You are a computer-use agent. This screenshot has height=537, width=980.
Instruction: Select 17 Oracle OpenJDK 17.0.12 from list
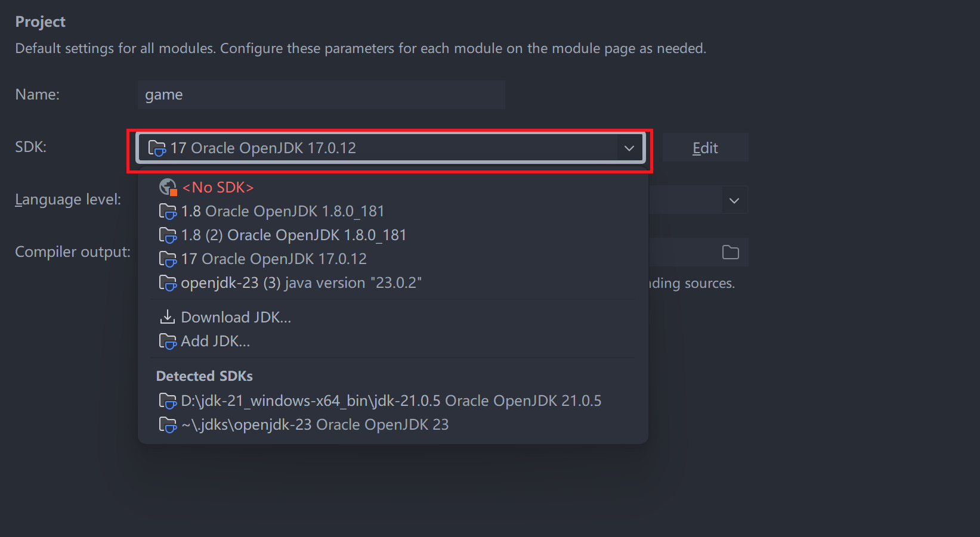pyautogui.click(x=273, y=259)
